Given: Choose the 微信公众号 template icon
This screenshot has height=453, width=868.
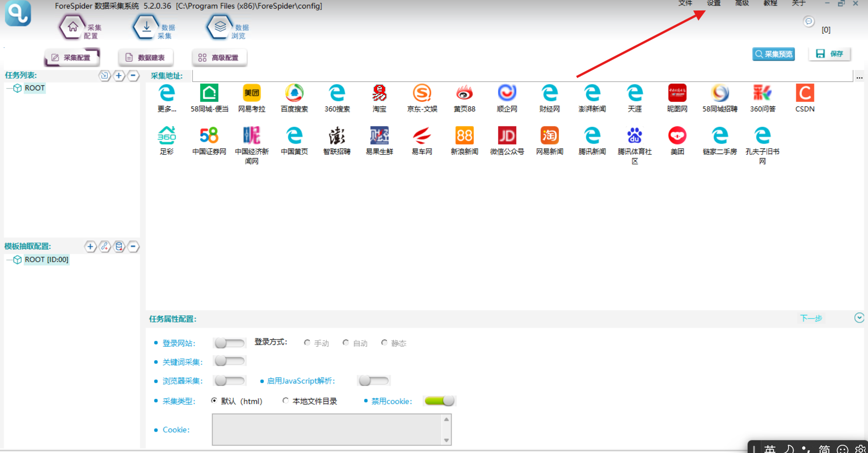Looking at the screenshot, I should coord(507,136).
